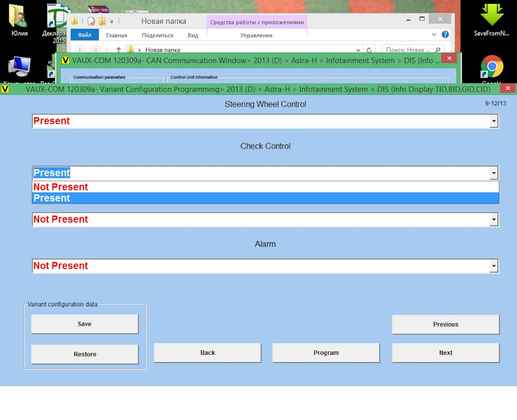Collapse the Check Control dropdown arrow

click(494, 173)
